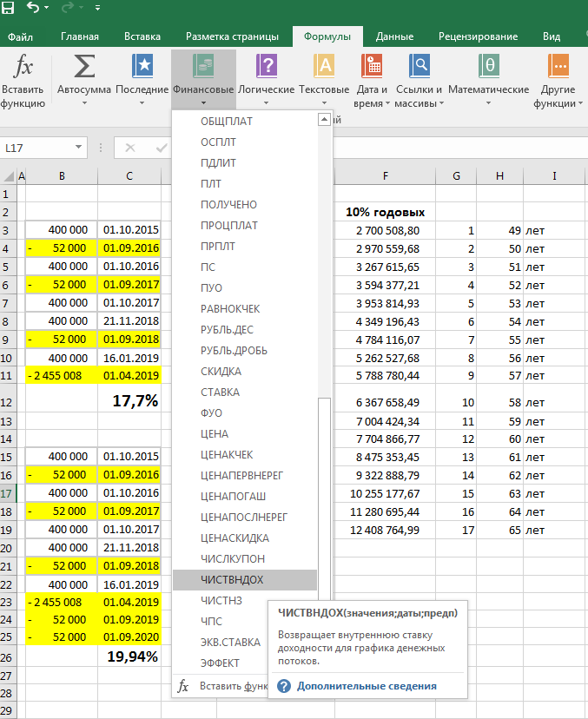Click the Redo arrow icon
The height and width of the screenshot is (719, 588).
(x=67, y=7)
